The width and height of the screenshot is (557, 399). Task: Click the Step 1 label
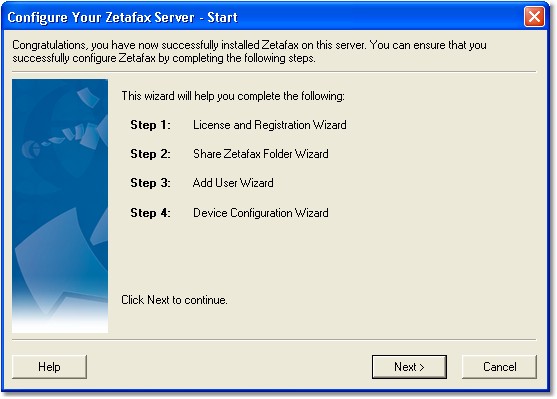tap(150, 125)
